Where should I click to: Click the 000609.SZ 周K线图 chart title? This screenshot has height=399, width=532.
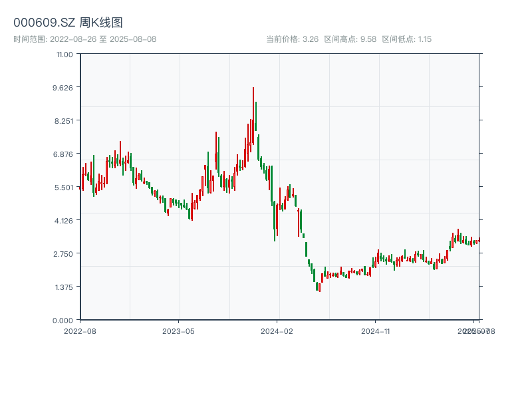tap(68, 23)
